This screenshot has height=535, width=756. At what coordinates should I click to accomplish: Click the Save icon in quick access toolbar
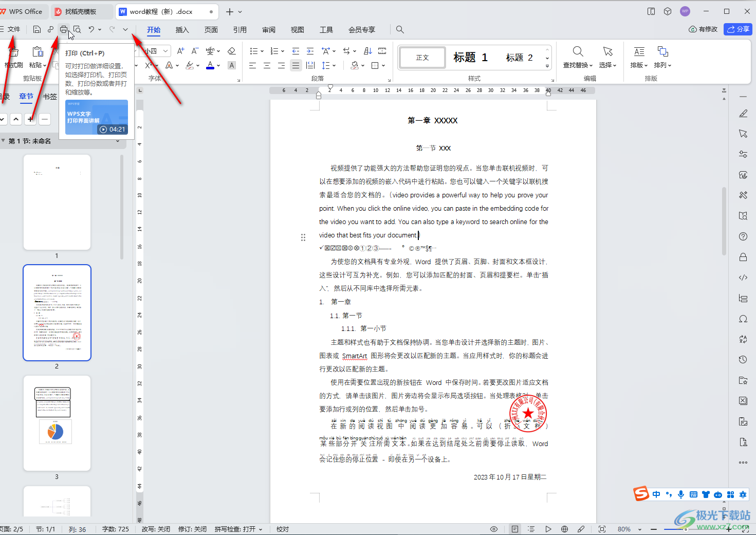click(x=36, y=30)
